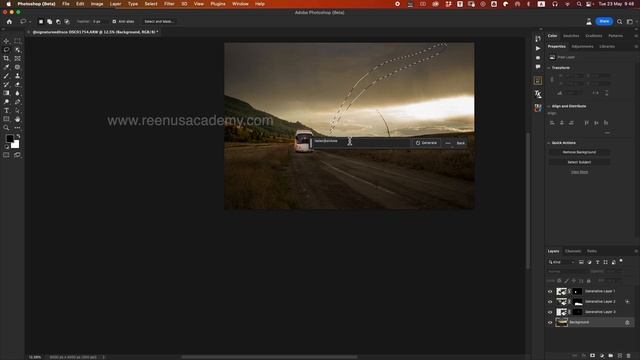This screenshot has height=360, width=640.
Task: Choose Add to Selection mode
Action: [x=49, y=21]
